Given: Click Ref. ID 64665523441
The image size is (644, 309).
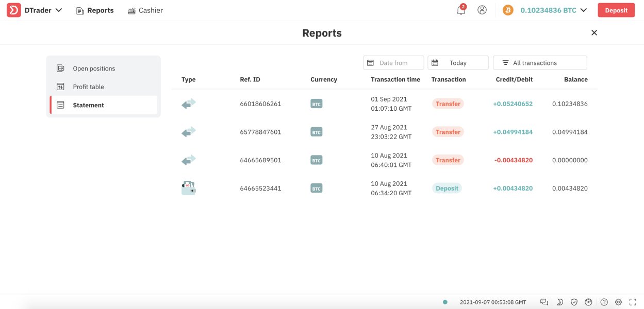Looking at the screenshot, I should 260,188.
